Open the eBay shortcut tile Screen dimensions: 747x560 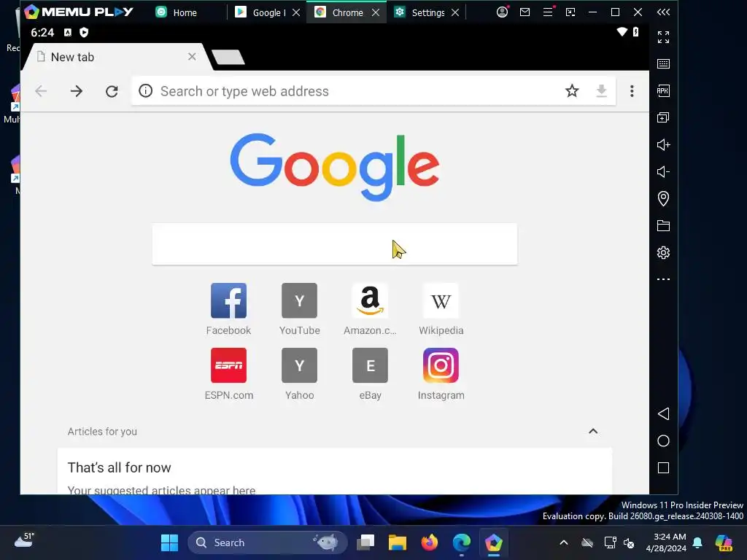click(370, 374)
